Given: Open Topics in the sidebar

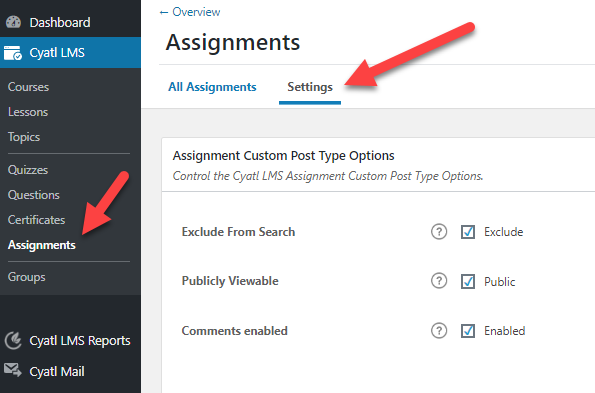Looking at the screenshot, I should pyautogui.click(x=24, y=137).
